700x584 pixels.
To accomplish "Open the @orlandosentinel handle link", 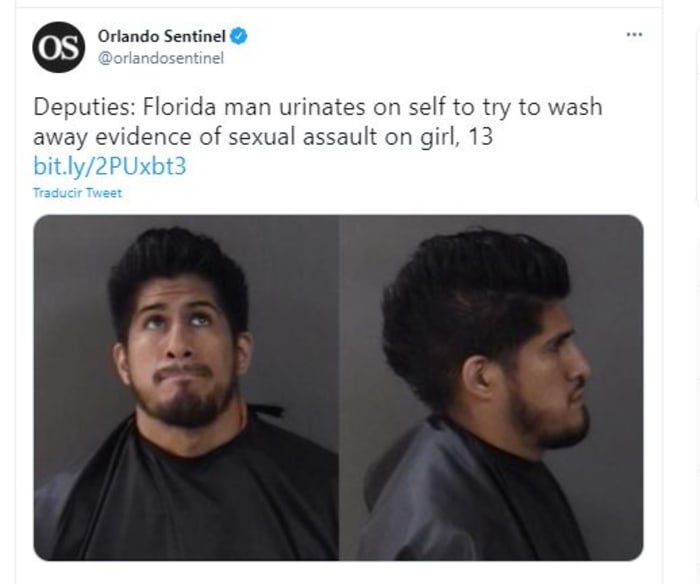I will pos(161,58).
